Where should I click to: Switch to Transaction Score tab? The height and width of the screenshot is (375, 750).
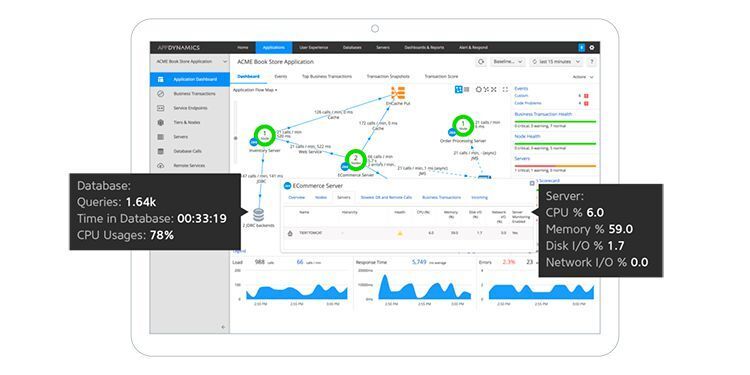(x=441, y=77)
